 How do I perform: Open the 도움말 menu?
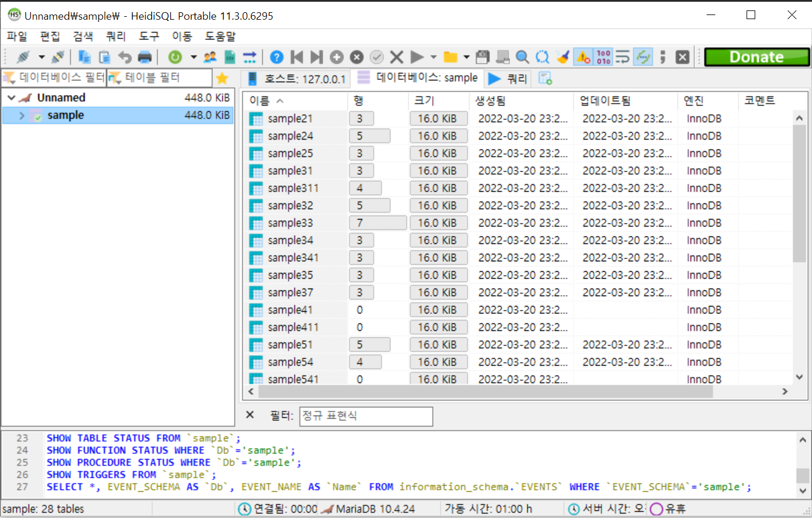coord(220,36)
